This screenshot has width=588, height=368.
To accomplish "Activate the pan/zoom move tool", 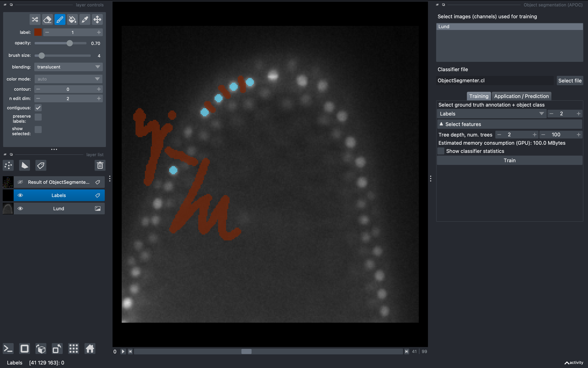I will pos(97,19).
